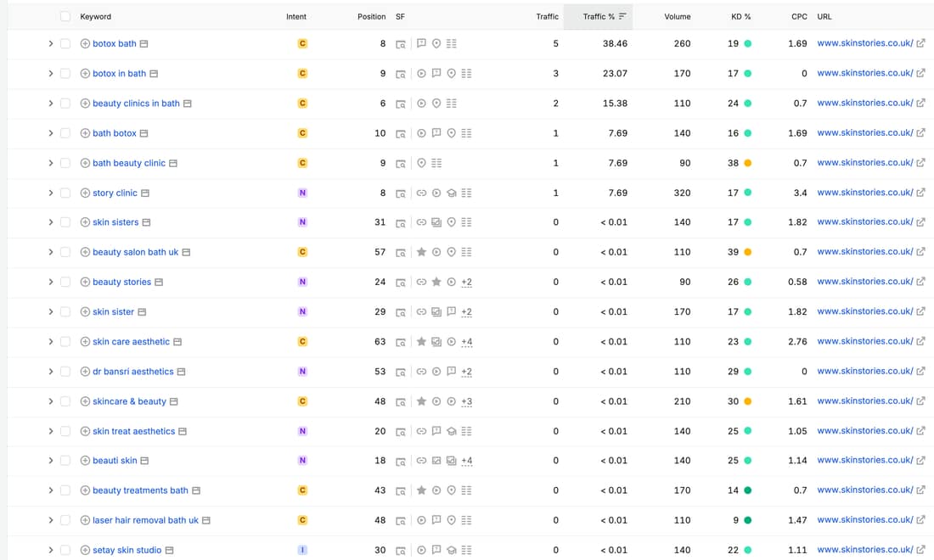Open SERP snapshot icon next to beauty stories
Image resolution: width=934 pixels, height=560 pixels.
pyautogui.click(x=159, y=282)
